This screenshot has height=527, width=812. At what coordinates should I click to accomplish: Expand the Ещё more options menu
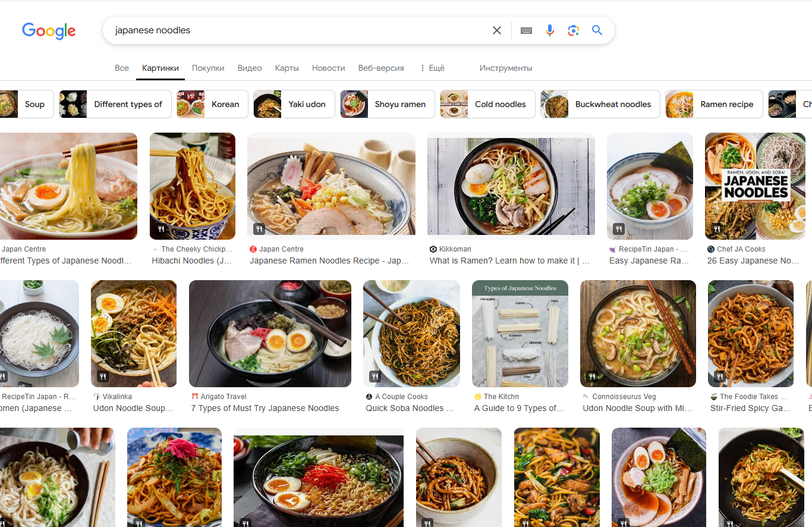(x=432, y=68)
